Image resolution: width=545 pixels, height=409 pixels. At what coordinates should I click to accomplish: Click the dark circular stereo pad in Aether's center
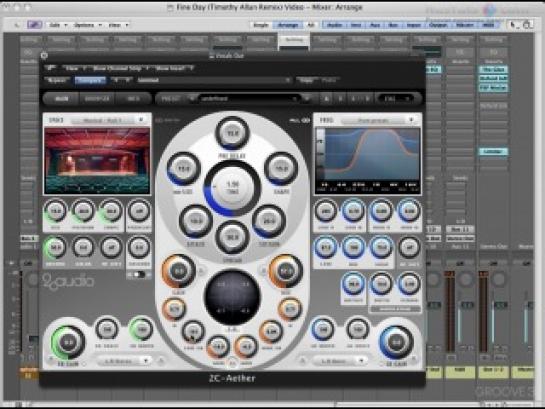[x=232, y=297]
